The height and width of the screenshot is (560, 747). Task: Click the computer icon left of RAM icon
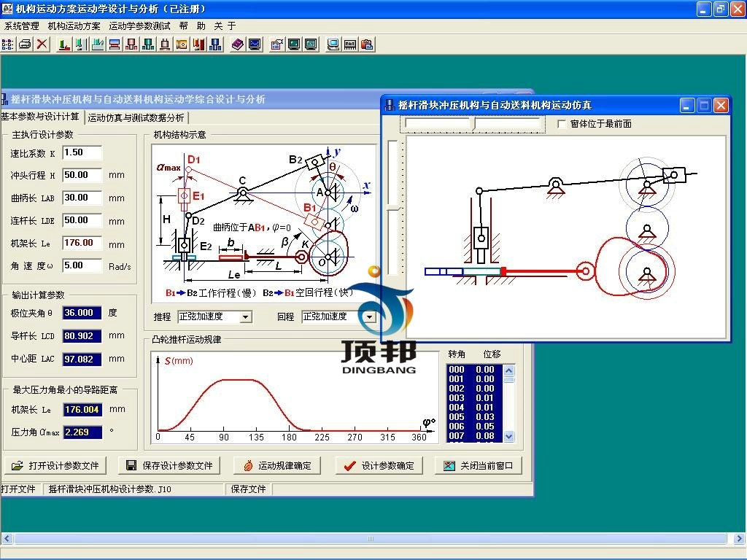coord(333,44)
